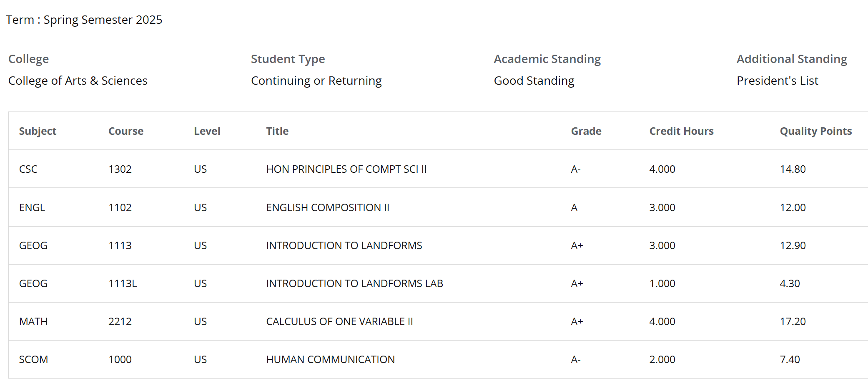Select the HON PRINCIPLES OF COMPT SCI II title
Screen dimensions: 868x379
[x=346, y=169]
